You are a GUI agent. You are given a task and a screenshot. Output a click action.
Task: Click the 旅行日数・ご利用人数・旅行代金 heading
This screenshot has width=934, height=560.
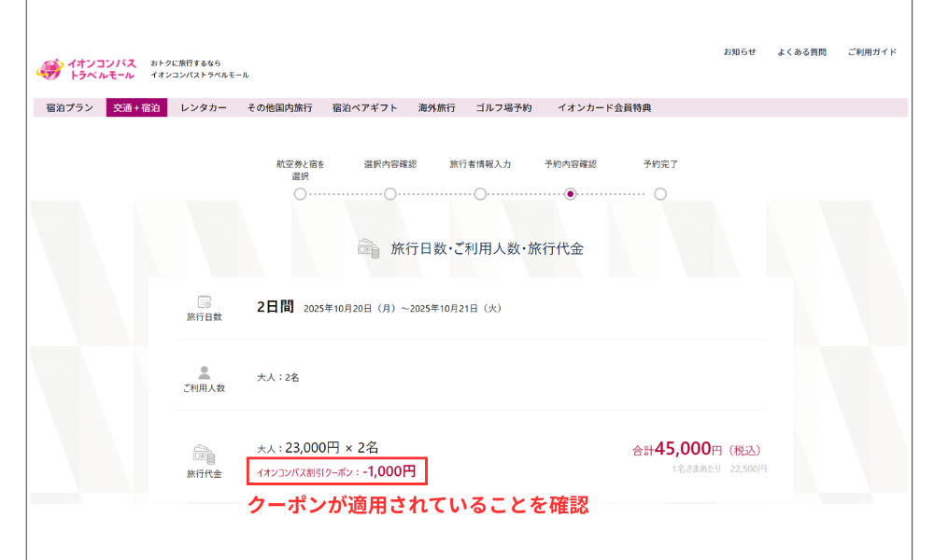(487, 249)
